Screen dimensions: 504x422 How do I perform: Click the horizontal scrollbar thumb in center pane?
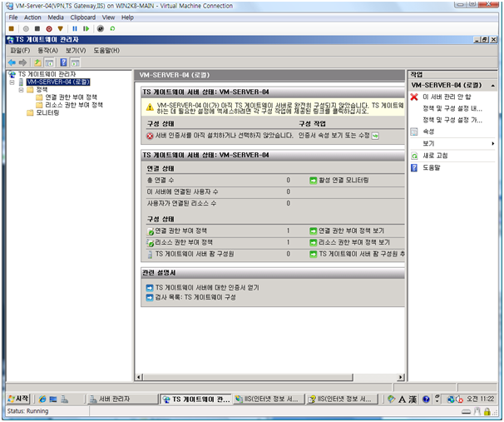click(248, 377)
